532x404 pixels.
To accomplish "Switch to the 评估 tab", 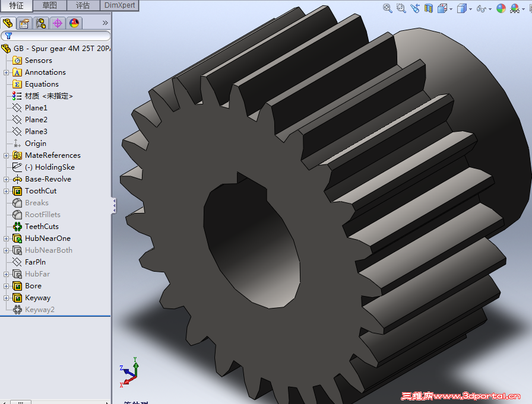I will tap(83, 5).
